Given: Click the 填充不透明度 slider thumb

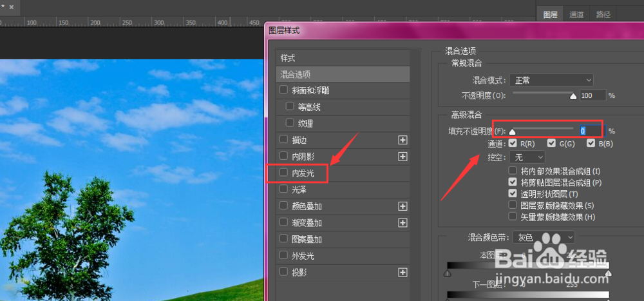Looking at the screenshot, I should [x=512, y=132].
